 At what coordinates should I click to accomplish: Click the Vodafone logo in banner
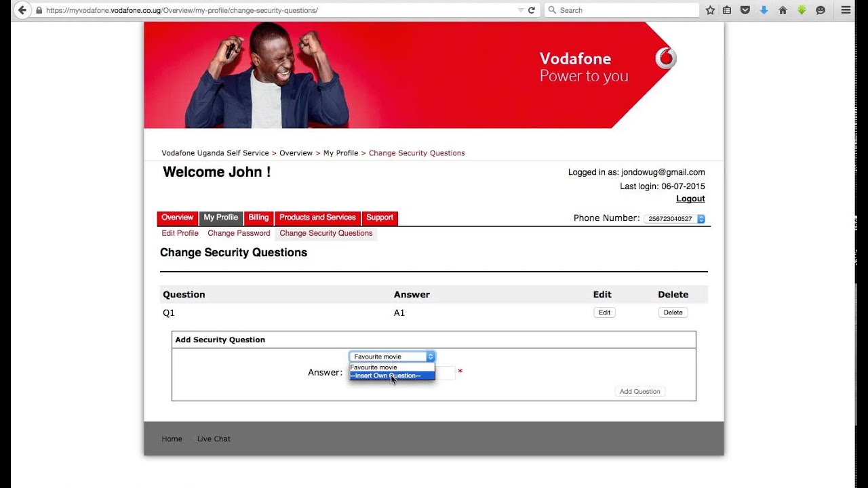point(666,58)
